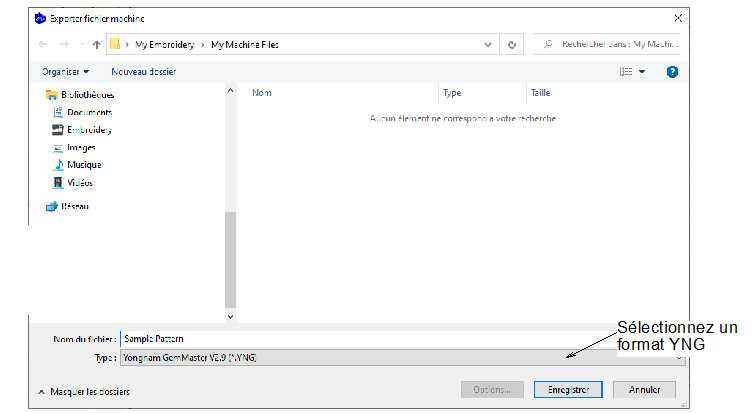
Task: Select Réseau in the navigation pane
Action: click(x=74, y=206)
